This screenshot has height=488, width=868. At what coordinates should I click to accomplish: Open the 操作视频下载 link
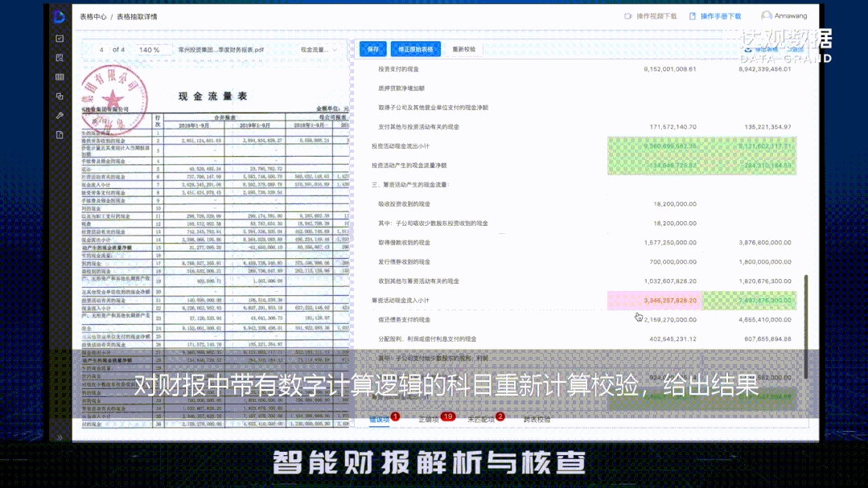[x=656, y=17]
